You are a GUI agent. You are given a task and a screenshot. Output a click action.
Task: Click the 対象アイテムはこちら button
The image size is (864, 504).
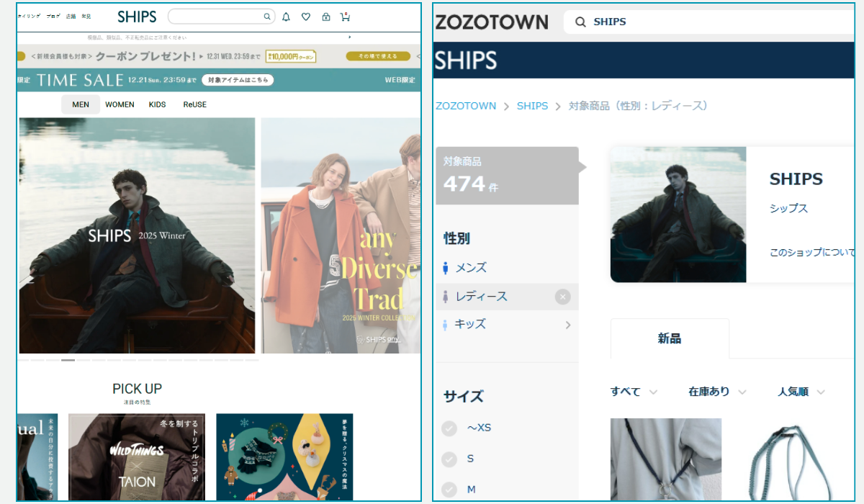click(x=238, y=80)
